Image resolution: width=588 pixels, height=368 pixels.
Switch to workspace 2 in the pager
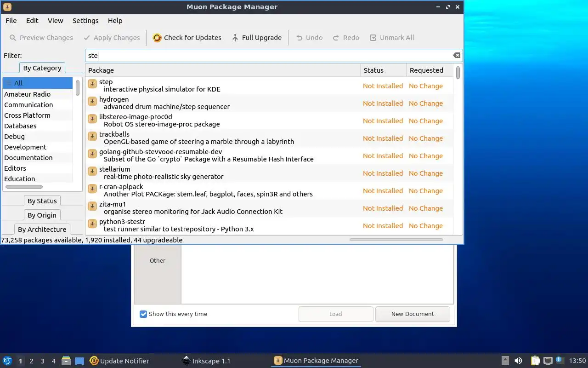pyautogui.click(x=32, y=361)
